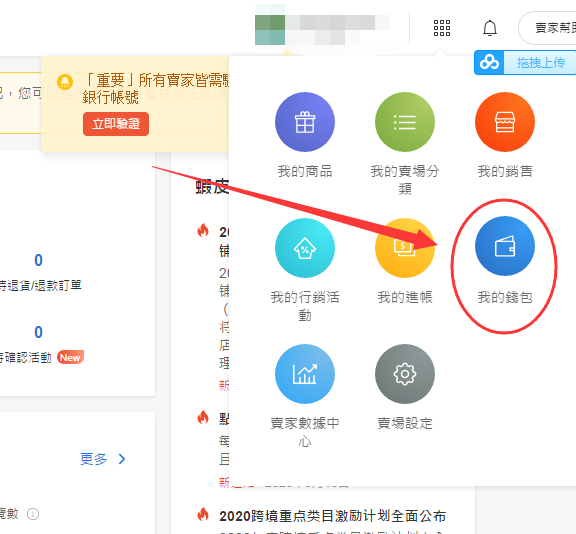Image resolution: width=576 pixels, height=534 pixels.
Task: Click the 我的錢包 text label
Action: [x=505, y=297]
